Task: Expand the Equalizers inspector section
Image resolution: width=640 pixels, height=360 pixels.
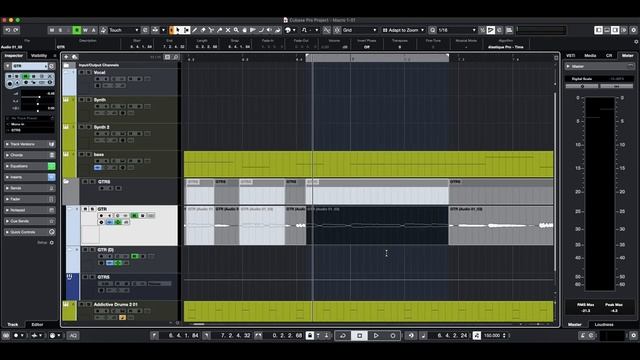Action: [x=29, y=166]
